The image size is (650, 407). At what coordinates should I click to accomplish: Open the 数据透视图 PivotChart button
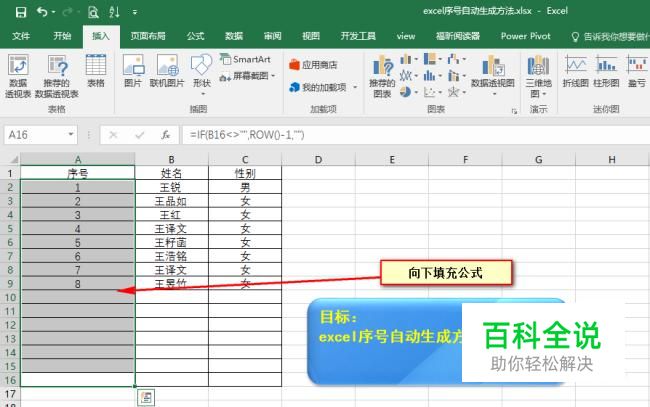493,75
